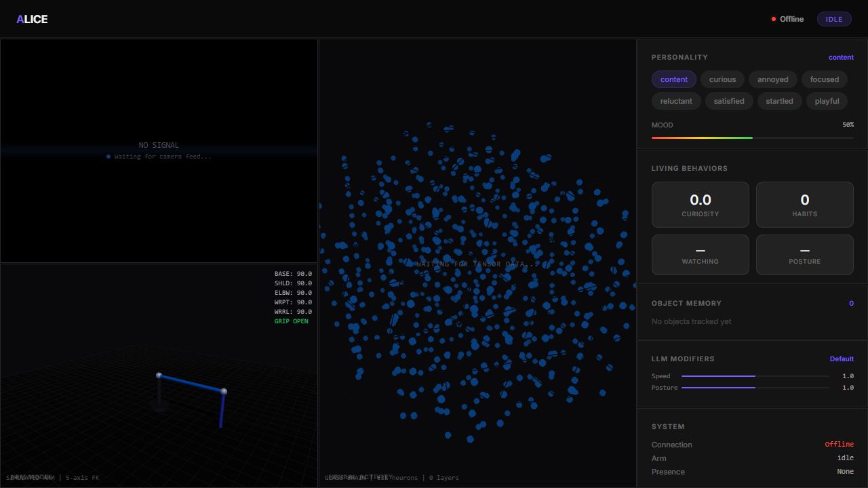The width and height of the screenshot is (868, 488).
Task: Click the NO SIGNAL camera feed message
Action: (159, 145)
